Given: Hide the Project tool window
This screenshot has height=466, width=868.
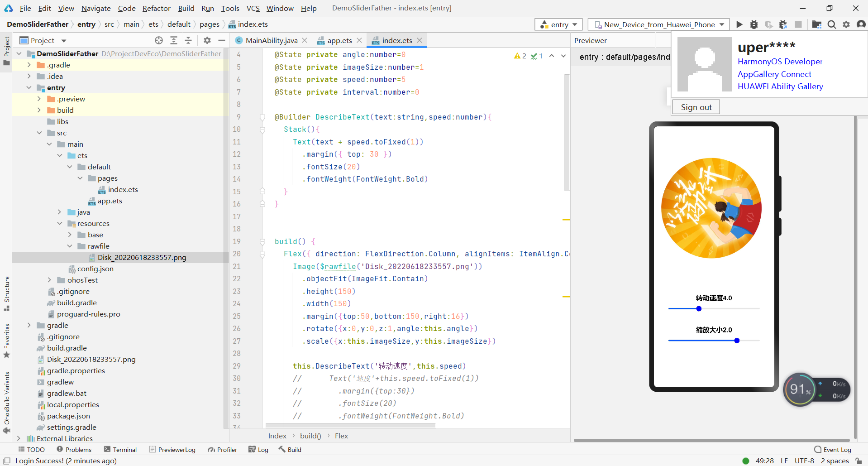Looking at the screenshot, I should click(x=222, y=40).
